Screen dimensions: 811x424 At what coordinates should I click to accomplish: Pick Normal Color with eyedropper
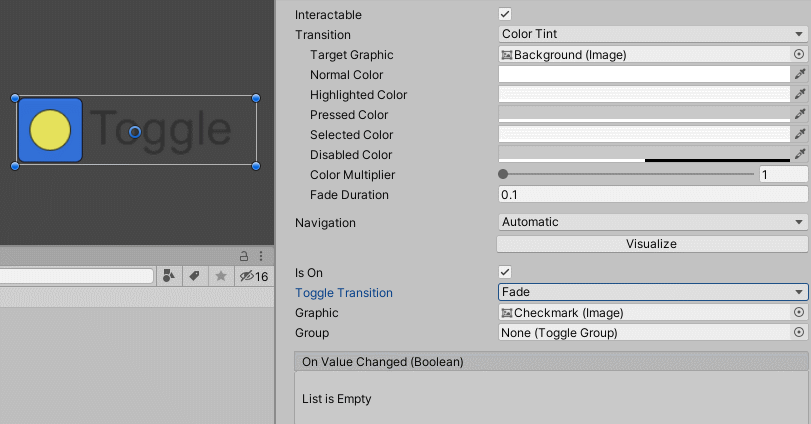[x=799, y=75]
